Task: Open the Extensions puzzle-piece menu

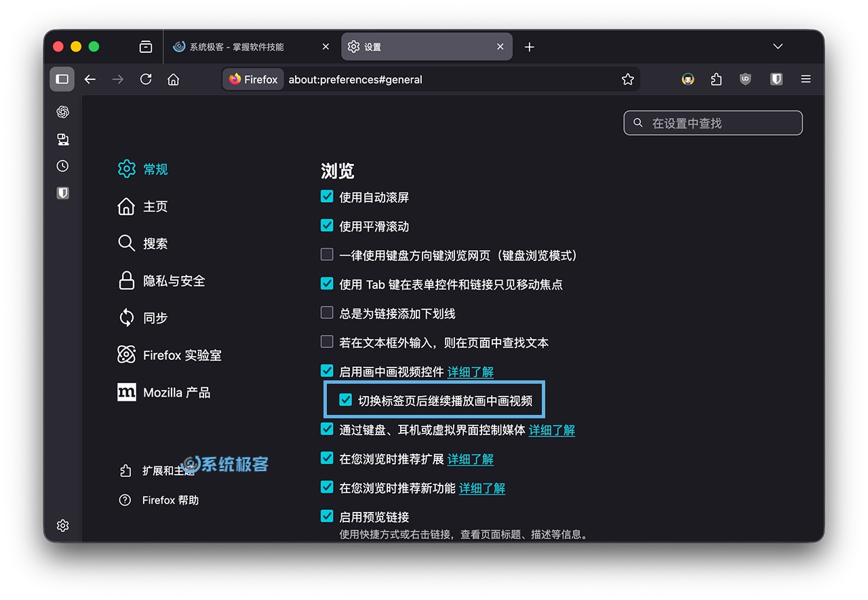Action: 715,79
